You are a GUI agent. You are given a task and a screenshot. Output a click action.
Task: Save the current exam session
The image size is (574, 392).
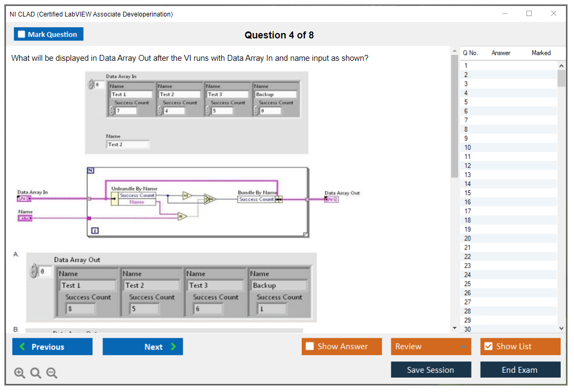(430, 370)
